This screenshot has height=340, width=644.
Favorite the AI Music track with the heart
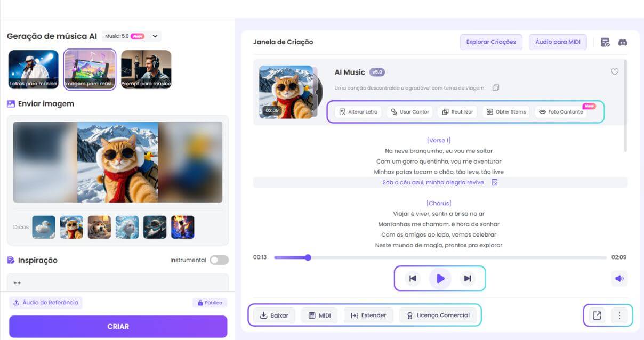615,71
